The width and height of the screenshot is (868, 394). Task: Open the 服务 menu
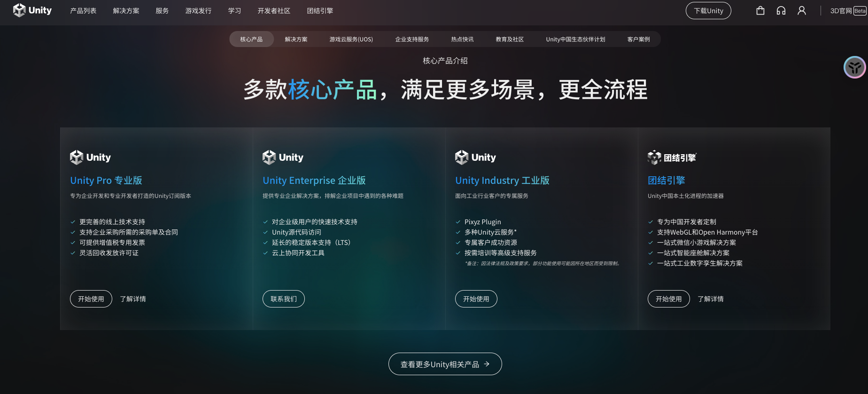click(162, 11)
